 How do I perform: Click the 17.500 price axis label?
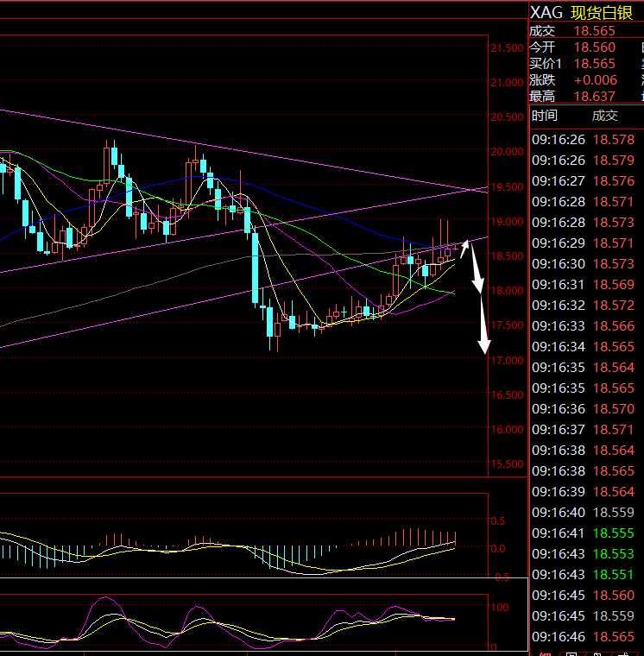[x=507, y=325]
